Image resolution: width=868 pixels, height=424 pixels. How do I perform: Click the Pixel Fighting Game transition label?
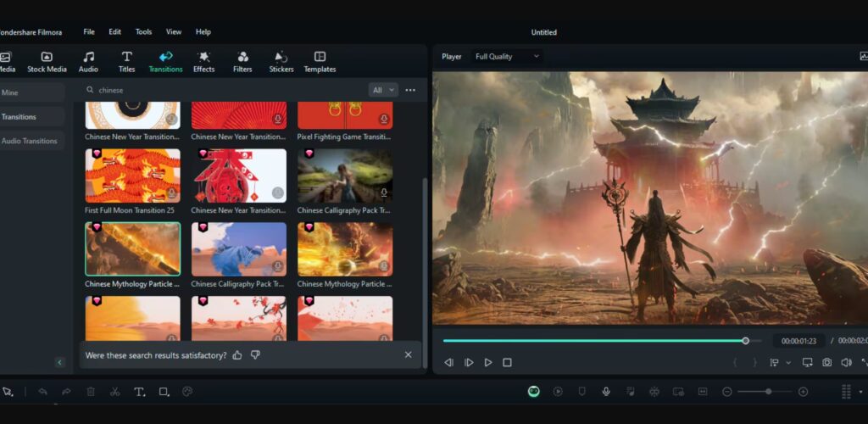[x=344, y=137]
